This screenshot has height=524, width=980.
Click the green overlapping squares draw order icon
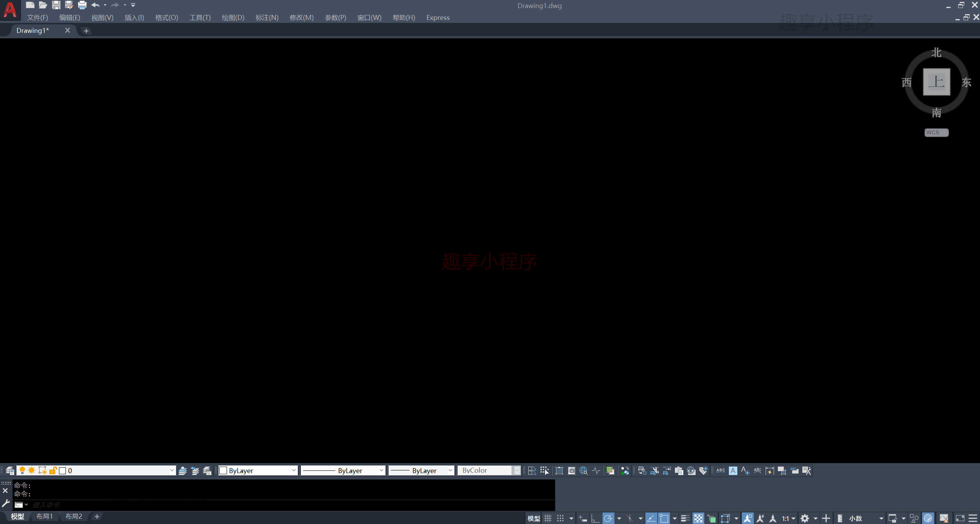point(610,470)
